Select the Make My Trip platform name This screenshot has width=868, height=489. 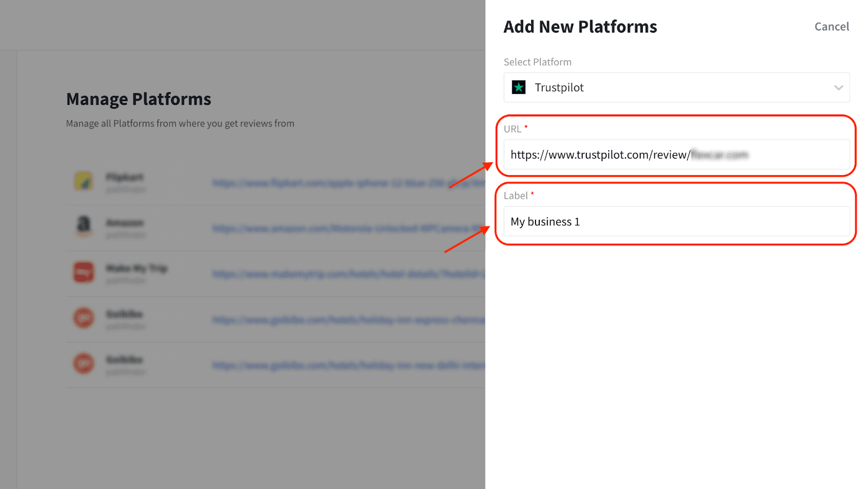click(137, 269)
